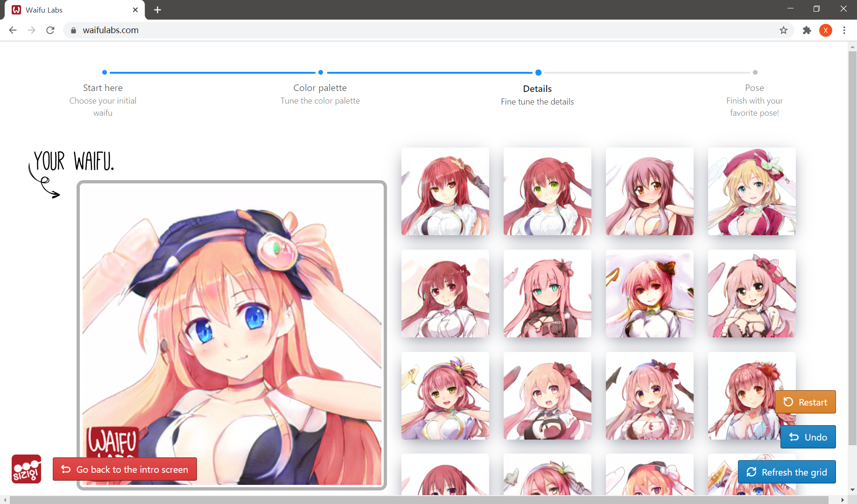857x504 pixels.
Task: Jump to the Pose step
Action: pyautogui.click(x=754, y=88)
